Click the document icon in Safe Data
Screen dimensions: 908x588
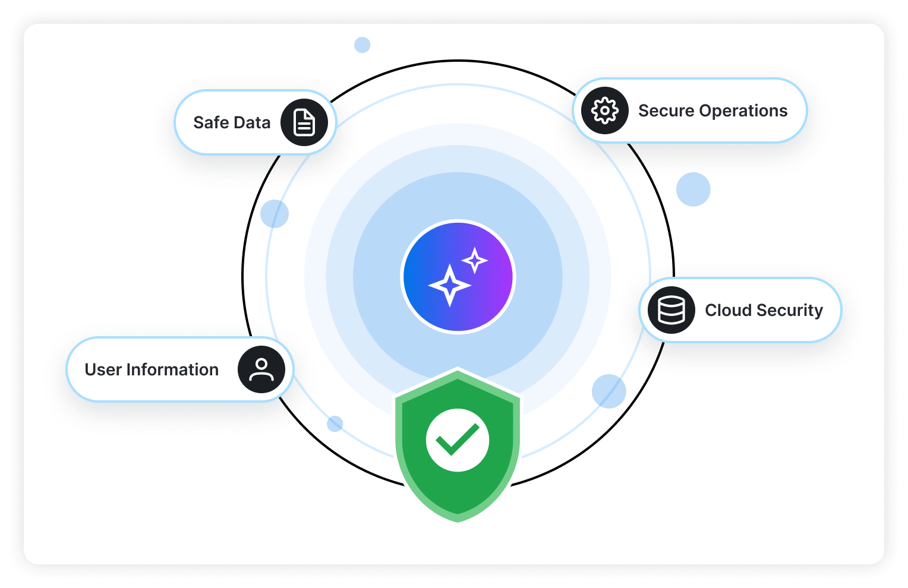(304, 122)
